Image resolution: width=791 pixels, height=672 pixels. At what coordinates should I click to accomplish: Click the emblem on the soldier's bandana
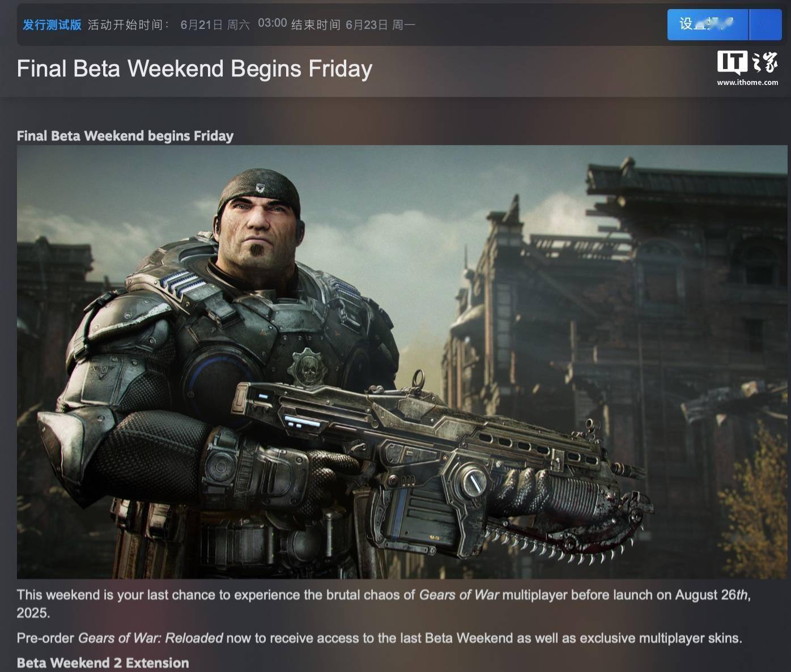(x=260, y=188)
